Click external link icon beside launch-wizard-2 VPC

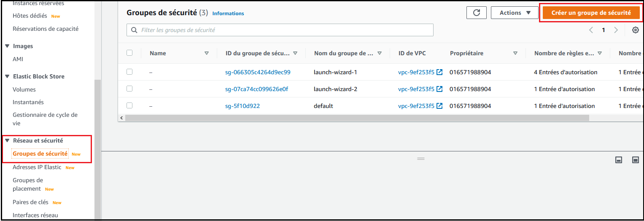pos(439,89)
